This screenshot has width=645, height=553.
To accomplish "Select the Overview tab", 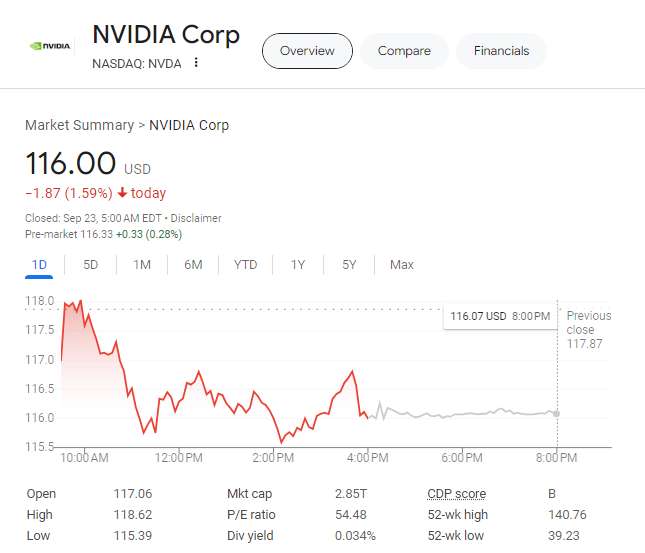I will [x=307, y=51].
